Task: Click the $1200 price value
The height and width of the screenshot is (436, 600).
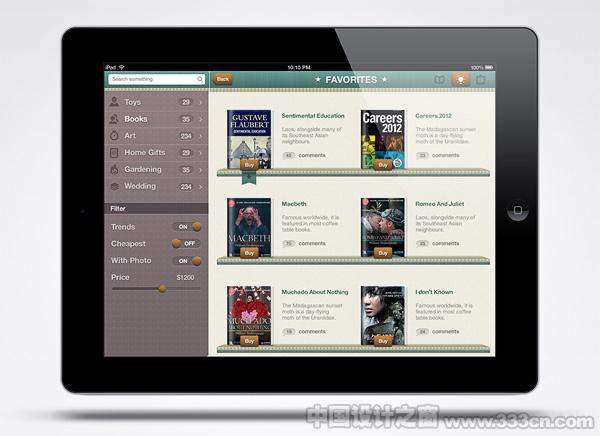Action: [x=186, y=278]
